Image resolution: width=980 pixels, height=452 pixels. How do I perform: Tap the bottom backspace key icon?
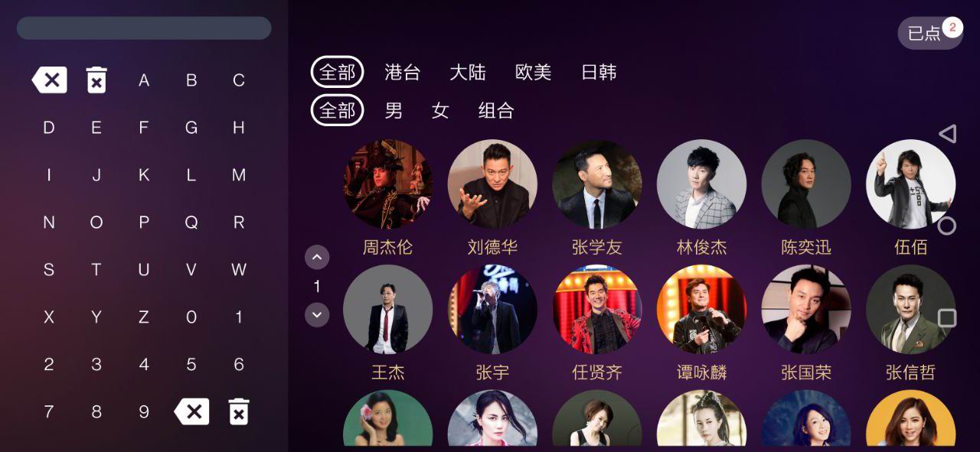(x=191, y=411)
